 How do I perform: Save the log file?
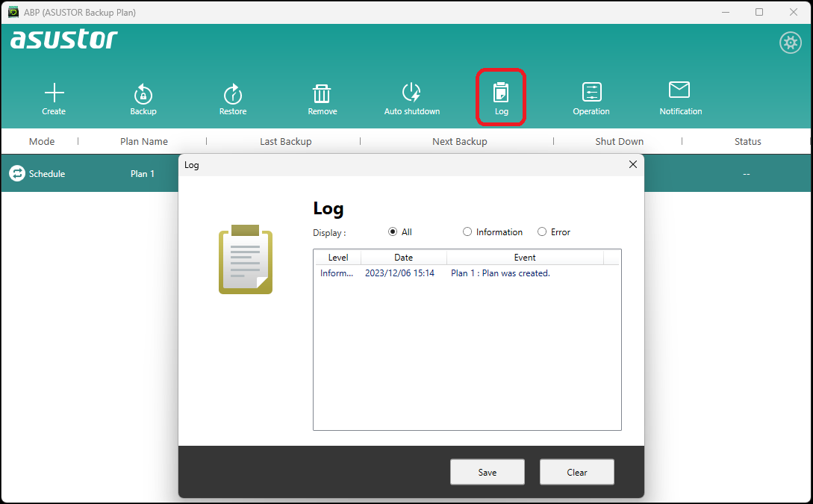[488, 472]
